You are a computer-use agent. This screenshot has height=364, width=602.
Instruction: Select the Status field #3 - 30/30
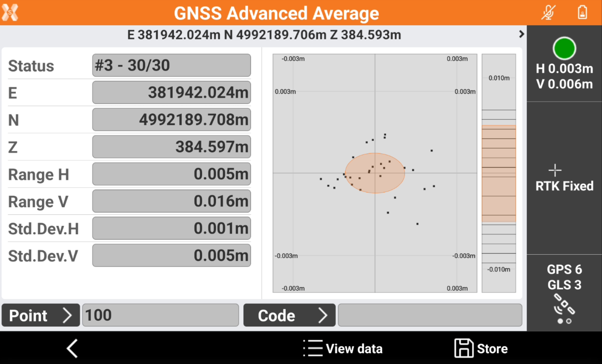coord(171,65)
